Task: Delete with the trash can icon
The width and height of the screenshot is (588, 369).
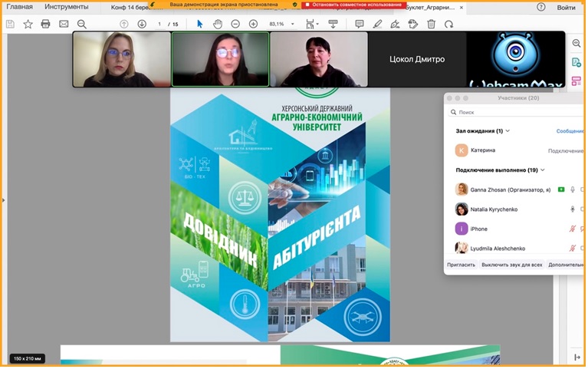Action: [432, 24]
